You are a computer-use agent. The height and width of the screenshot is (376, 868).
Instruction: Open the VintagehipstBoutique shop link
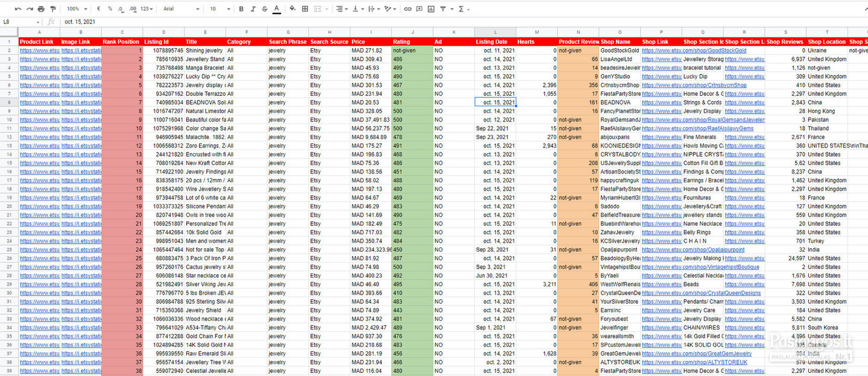pos(700,267)
